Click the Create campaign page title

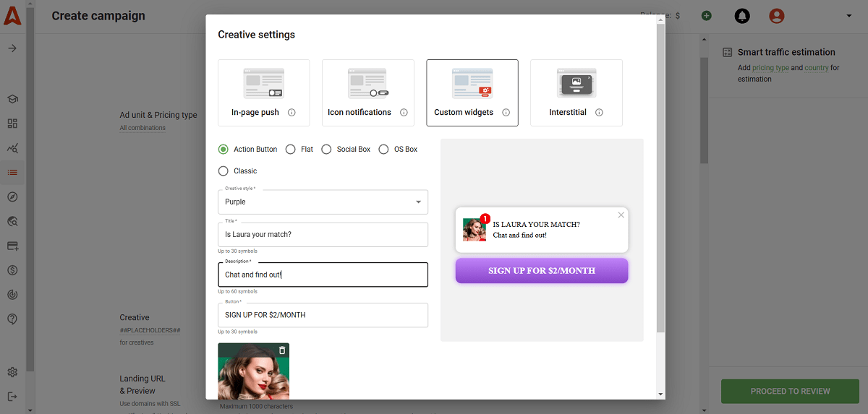[x=98, y=16]
